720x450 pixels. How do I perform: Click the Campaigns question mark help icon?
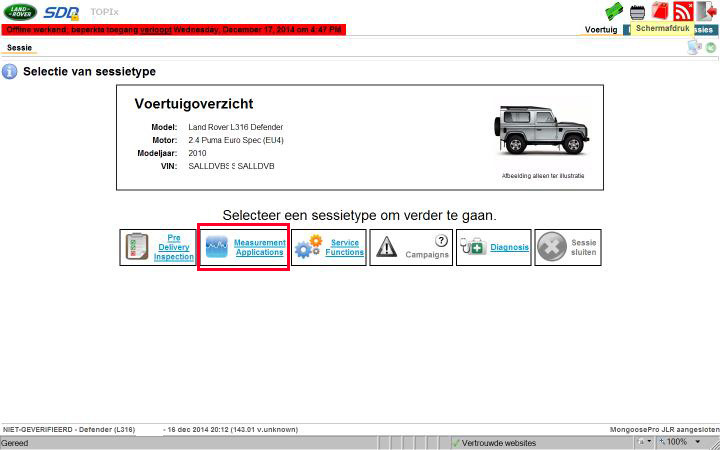click(441, 240)
